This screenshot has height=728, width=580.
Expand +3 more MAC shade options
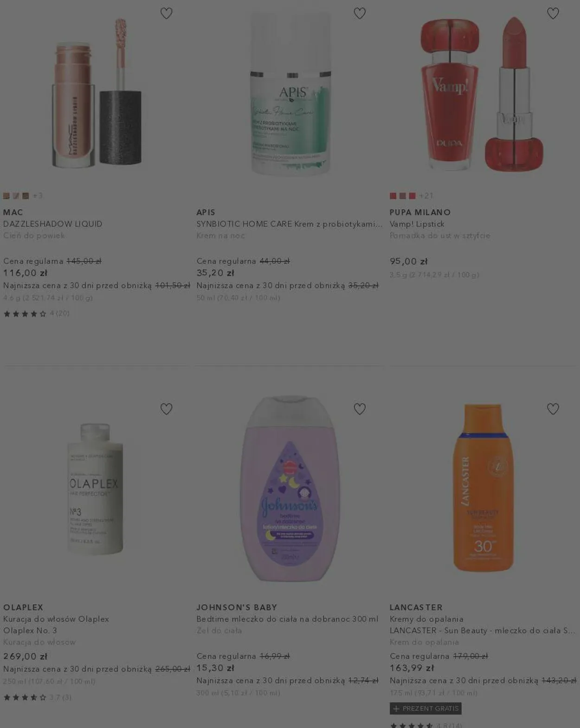pyautogui.click(x=38, y=196)
